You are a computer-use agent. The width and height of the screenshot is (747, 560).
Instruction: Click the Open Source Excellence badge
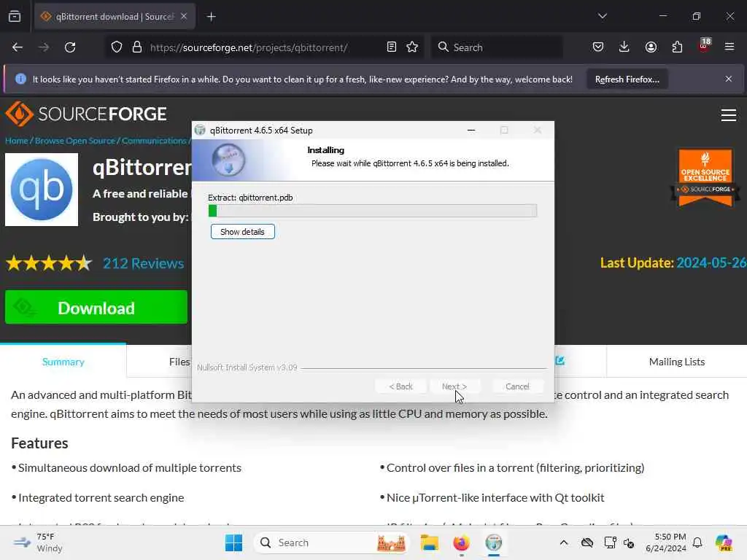(705, 178)
